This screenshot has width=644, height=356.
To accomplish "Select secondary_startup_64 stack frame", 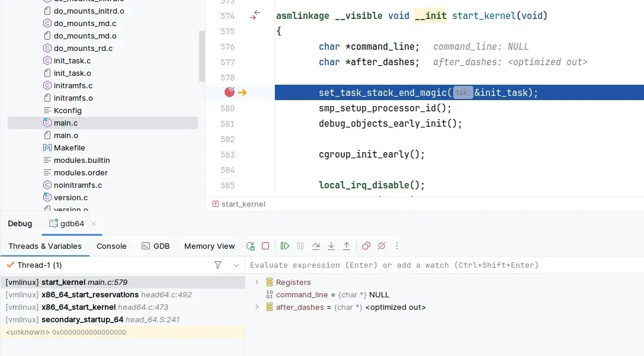I will pyautogui.click(x=123, y=319).
